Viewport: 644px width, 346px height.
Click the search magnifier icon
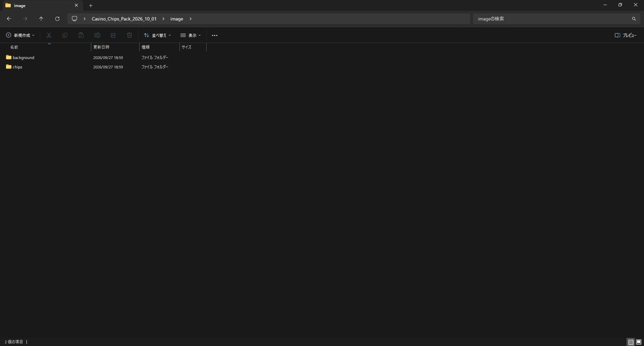point(634,19)
